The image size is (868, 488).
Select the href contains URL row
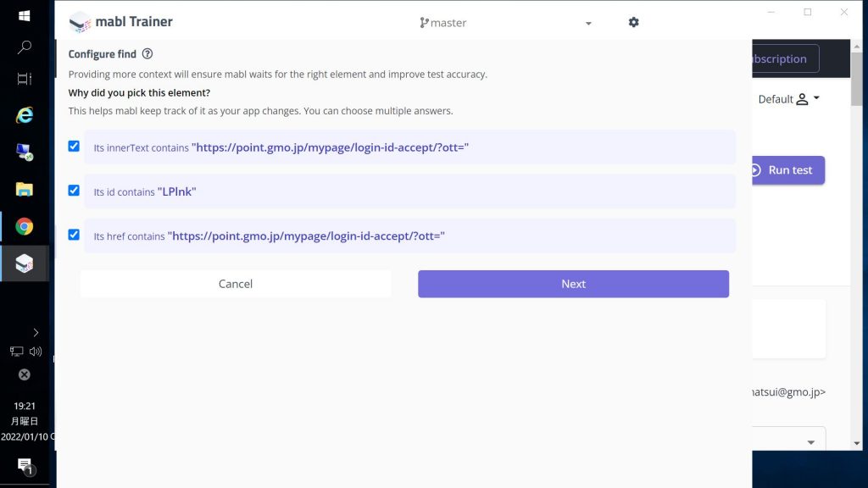tap(409, 236)
